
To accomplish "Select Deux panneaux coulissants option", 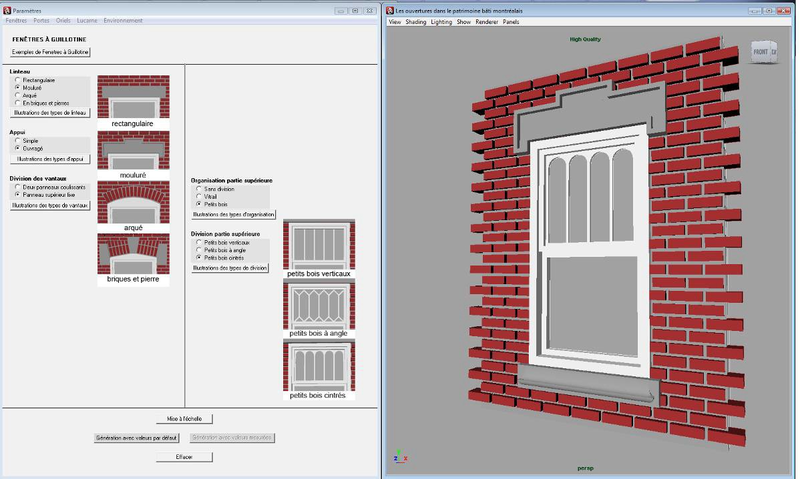I will coord(18,187).
